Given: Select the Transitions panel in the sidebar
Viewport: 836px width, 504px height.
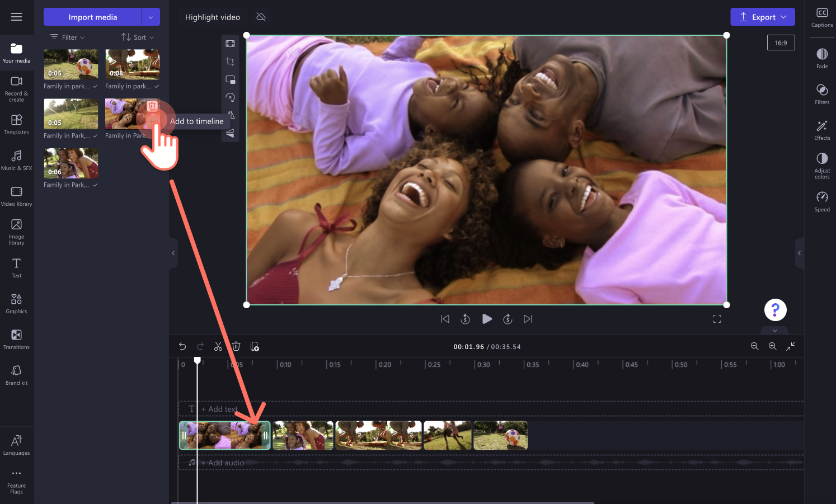Looking at the screenshot, I should pos(17,339).
